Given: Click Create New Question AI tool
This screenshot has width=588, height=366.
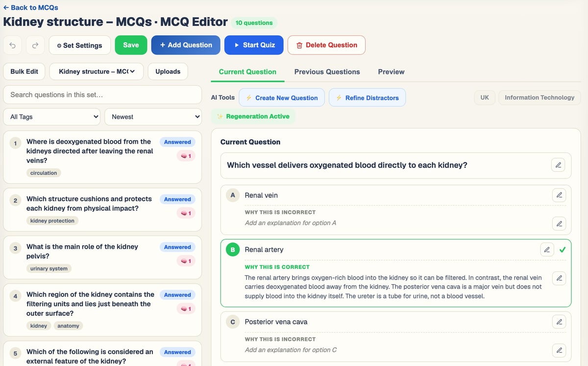Looking at the screenshot, I should pyautogui.click(x=282, y=98).
